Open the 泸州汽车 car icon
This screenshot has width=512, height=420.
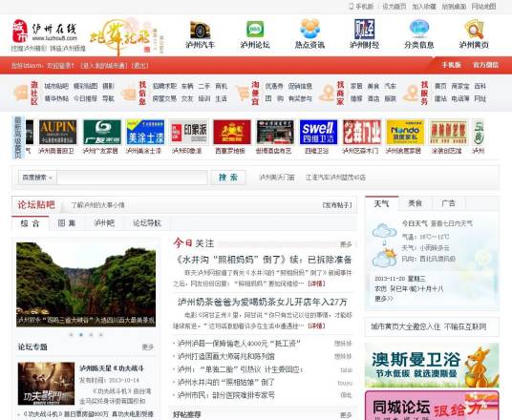[200, 30]
